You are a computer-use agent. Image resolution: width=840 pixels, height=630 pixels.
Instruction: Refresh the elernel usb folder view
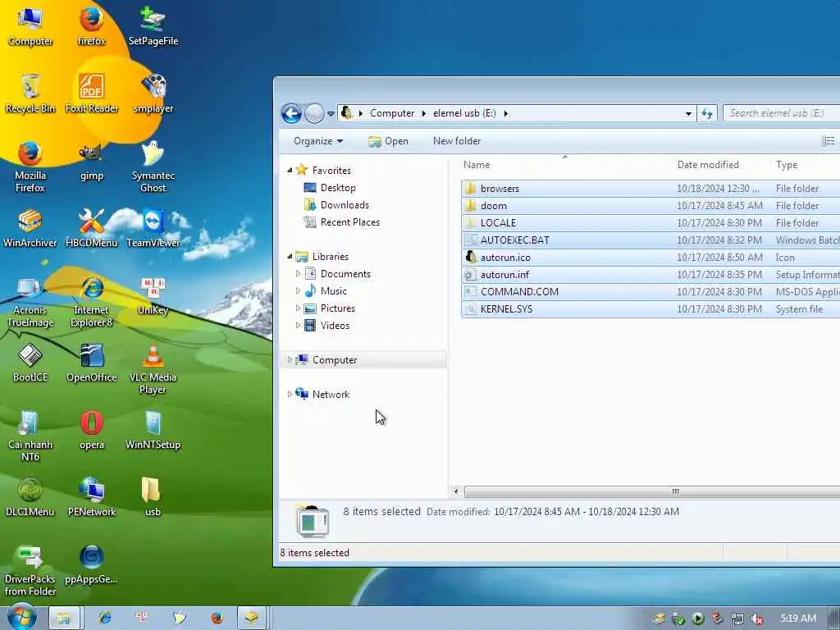pos(707,113)
